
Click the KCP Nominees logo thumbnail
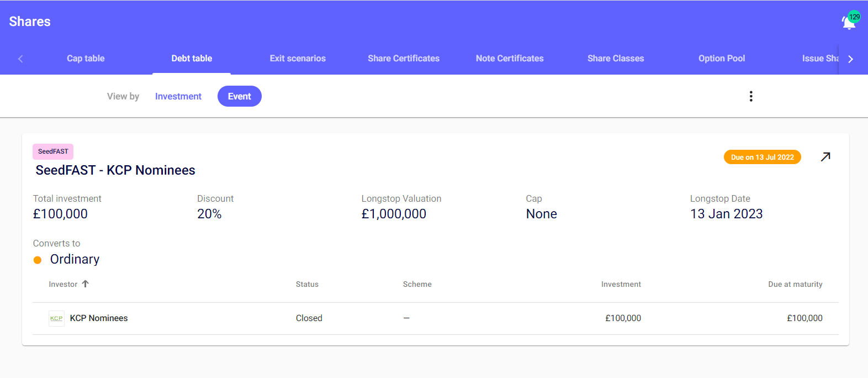(56, 318)
